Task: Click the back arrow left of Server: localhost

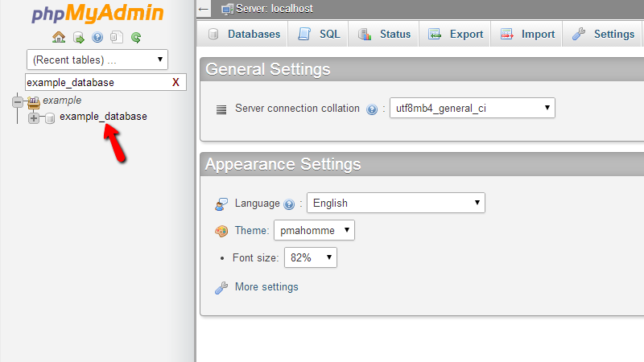Action: [x=204, y=9]
